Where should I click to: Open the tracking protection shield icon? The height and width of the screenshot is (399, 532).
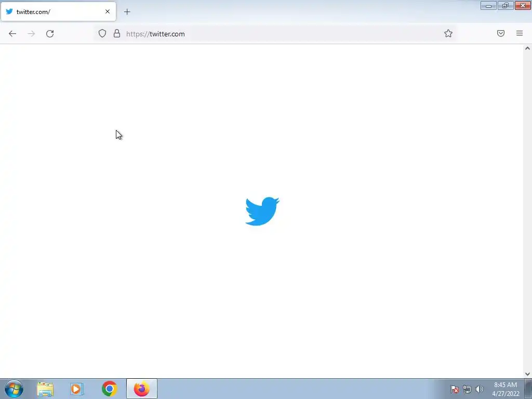tap(102, 33)
